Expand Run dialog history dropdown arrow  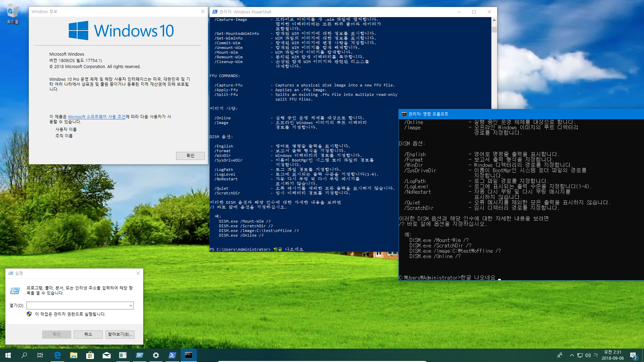[x=130, y=305]
